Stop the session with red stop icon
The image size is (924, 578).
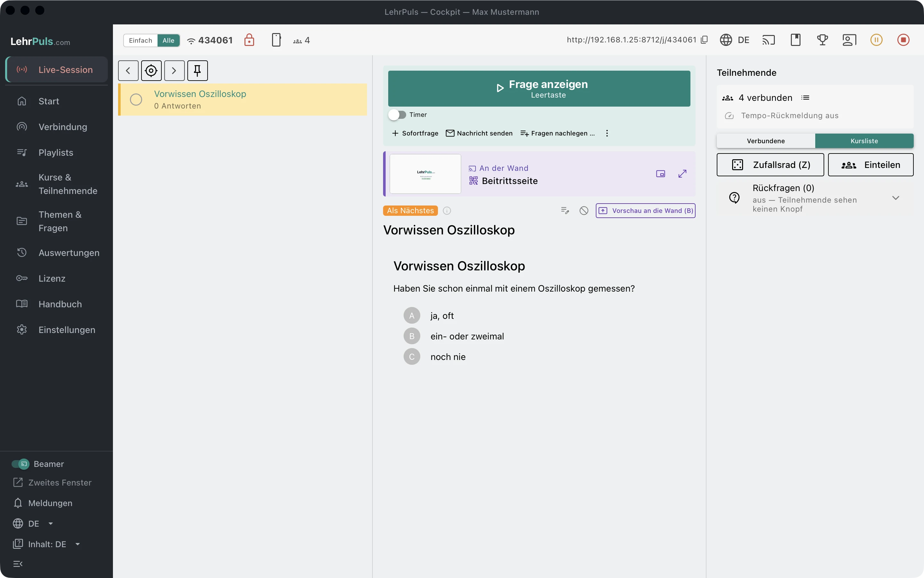tap(903, 40)
